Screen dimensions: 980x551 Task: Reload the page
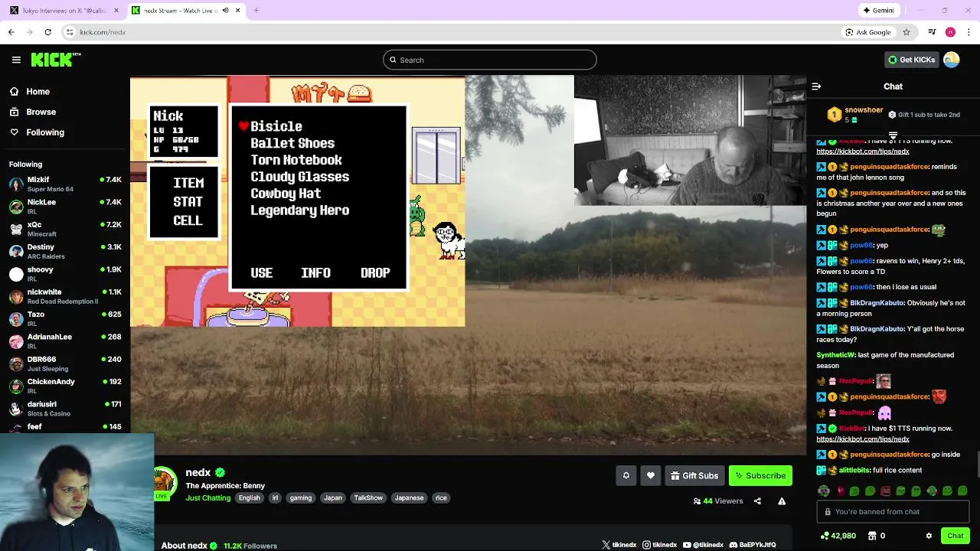tap(47, 32)
